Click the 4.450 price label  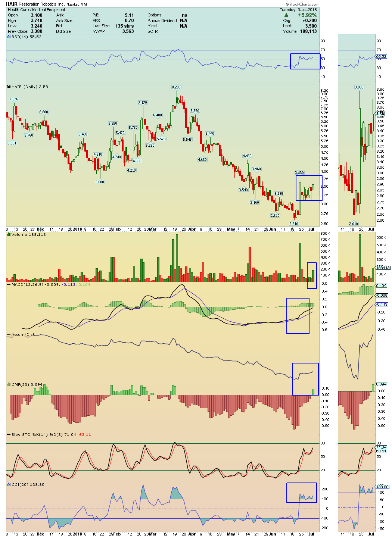247,156
